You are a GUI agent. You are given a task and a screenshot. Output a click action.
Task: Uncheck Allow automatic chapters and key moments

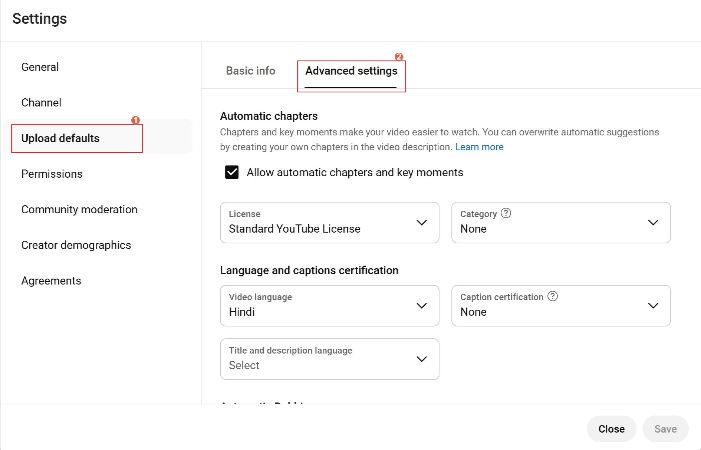(232, 172)
